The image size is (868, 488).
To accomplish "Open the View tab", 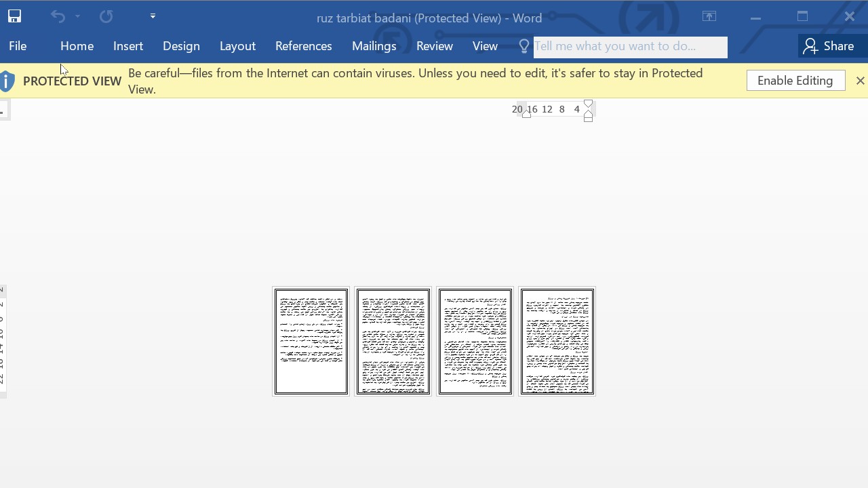I will point(485,46).
